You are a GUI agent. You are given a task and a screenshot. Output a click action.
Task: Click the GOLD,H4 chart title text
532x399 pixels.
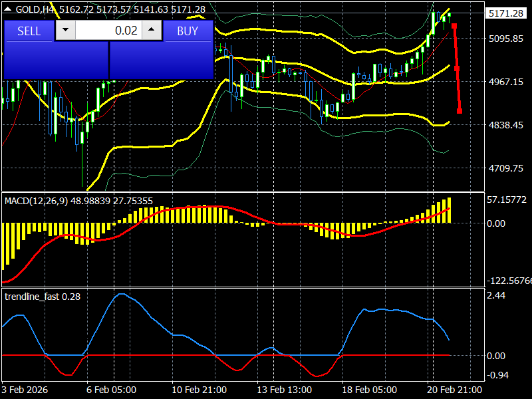click(35, 9)
